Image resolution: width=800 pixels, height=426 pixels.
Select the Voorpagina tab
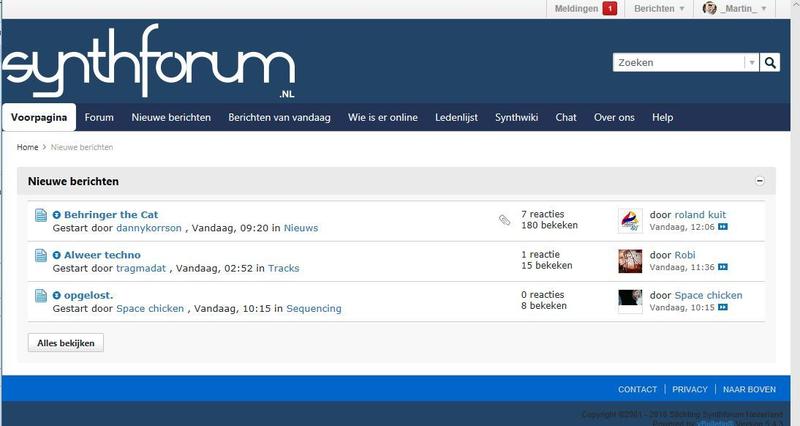[39, 117]
